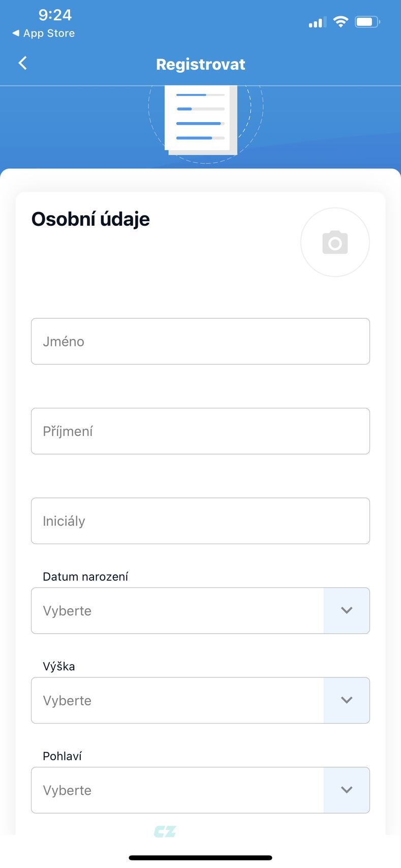The width and height of the screenshot is (401, 868).
Task: Expand the Datum narození chevron
Action: coord(347,610)
